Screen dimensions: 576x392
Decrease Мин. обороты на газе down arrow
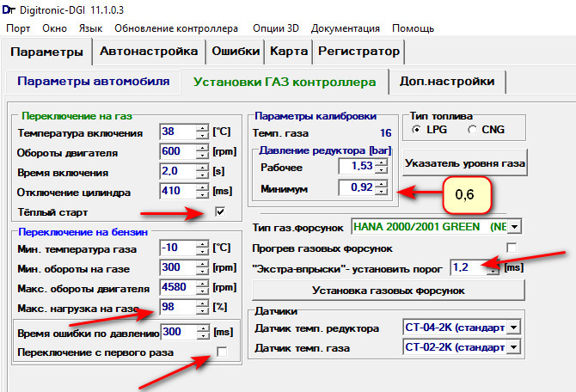[202, 272]
